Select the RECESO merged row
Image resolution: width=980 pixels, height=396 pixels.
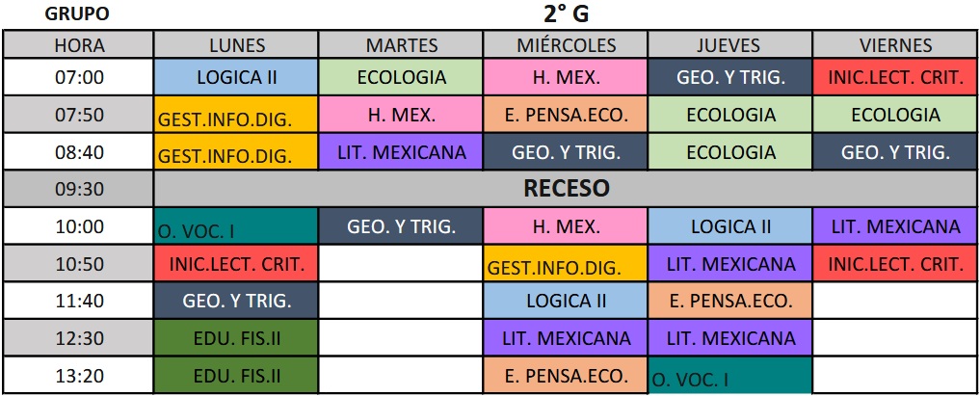point(566,189)
